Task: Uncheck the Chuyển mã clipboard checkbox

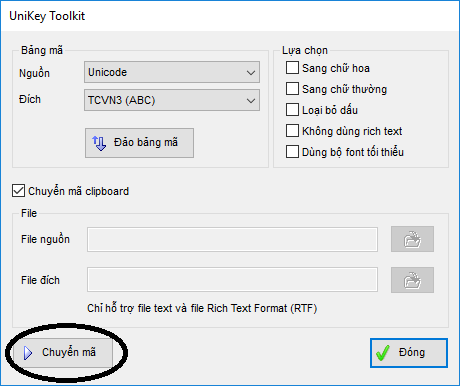Action: (18, 191)
